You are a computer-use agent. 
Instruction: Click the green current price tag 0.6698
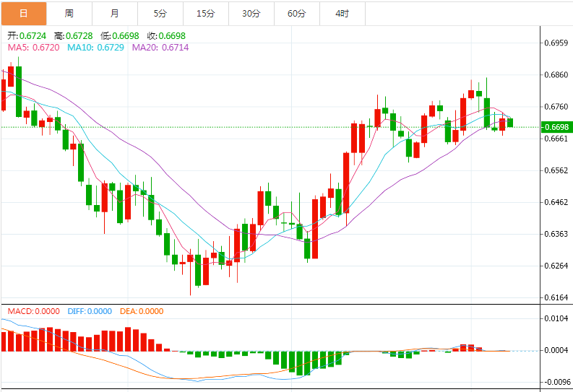click(556, 127)
